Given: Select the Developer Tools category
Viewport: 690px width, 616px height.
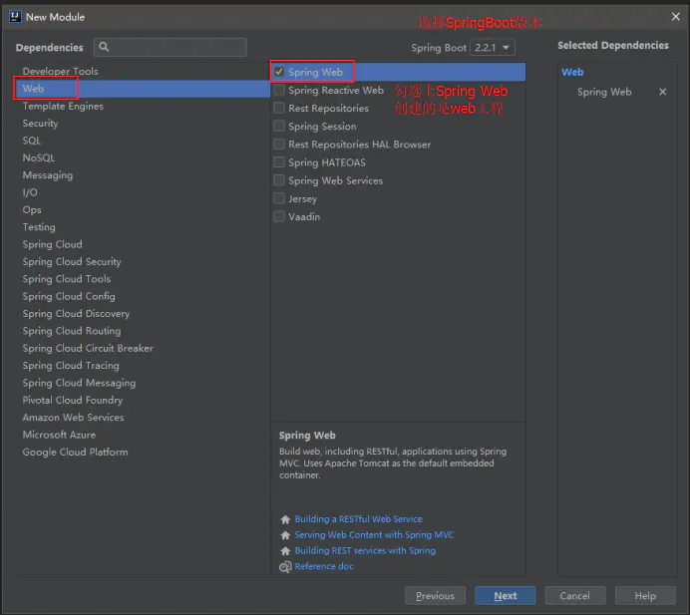Looking at the screenshot, I should (x=60, y=72).
